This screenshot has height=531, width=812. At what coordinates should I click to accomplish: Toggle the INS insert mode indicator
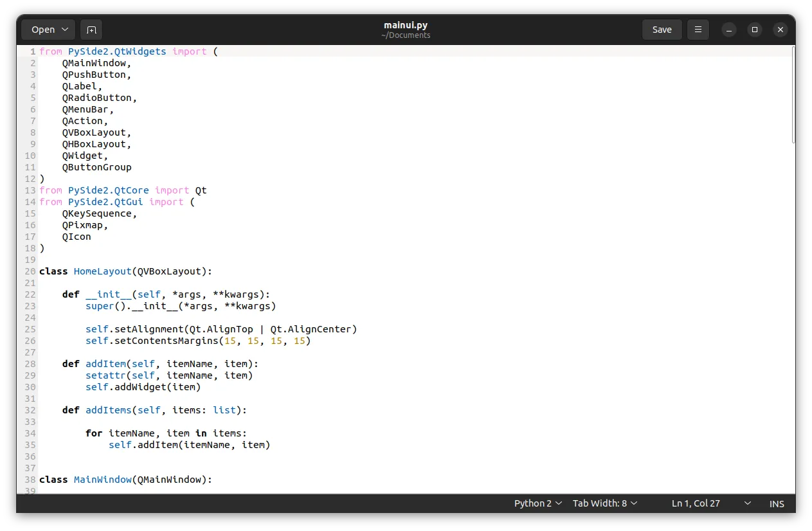[777, 504]
